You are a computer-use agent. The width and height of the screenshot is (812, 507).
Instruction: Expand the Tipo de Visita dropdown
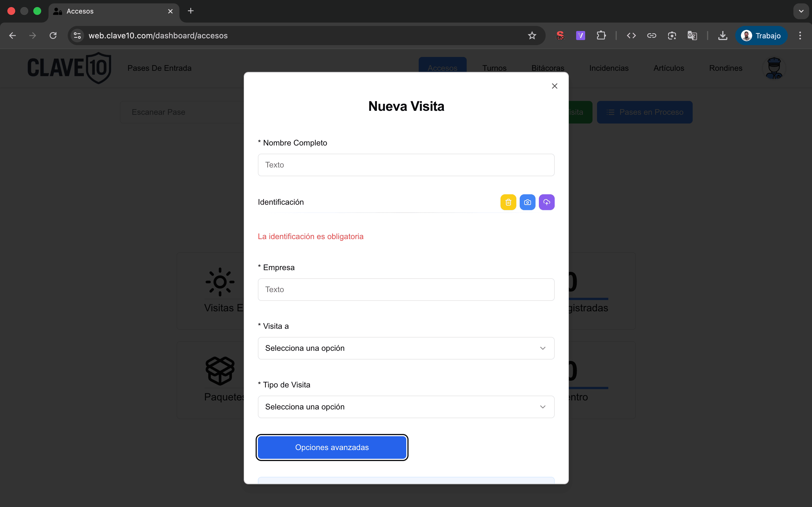tap(406, 407)
